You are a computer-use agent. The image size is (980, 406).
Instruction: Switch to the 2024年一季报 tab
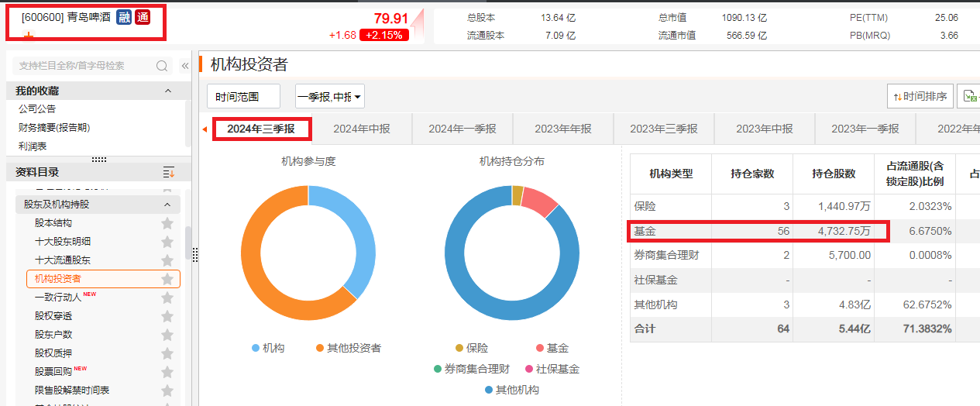462,129
